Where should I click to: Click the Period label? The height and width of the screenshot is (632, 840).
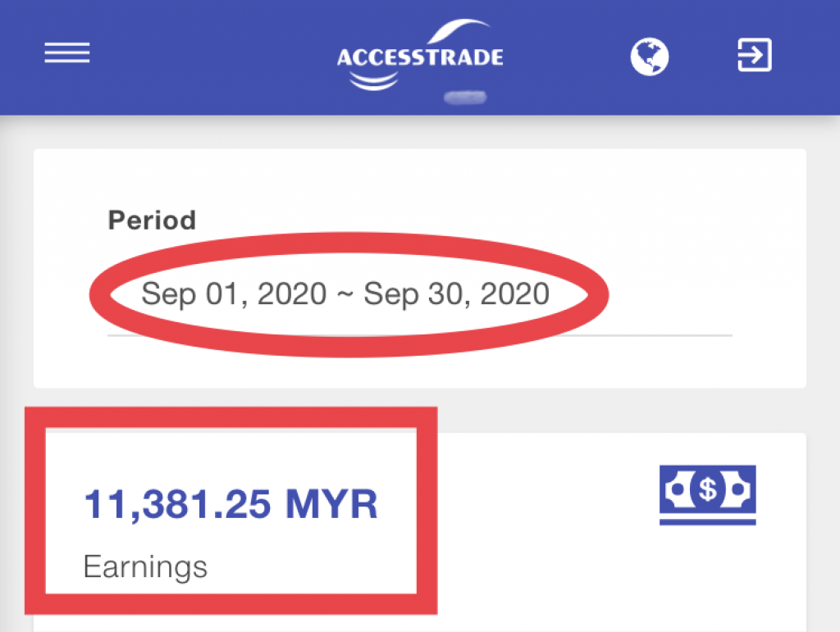point(152,220)
